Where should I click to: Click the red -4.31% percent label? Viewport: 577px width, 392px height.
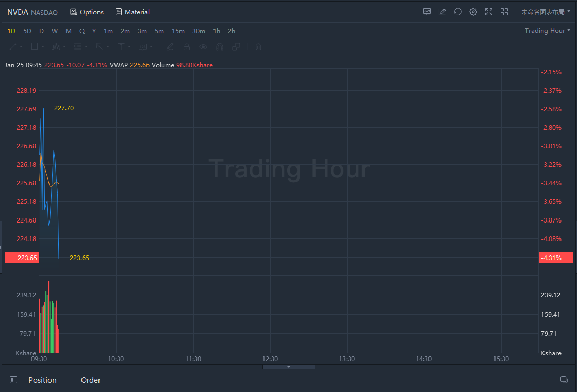click(x=556, y=258)
